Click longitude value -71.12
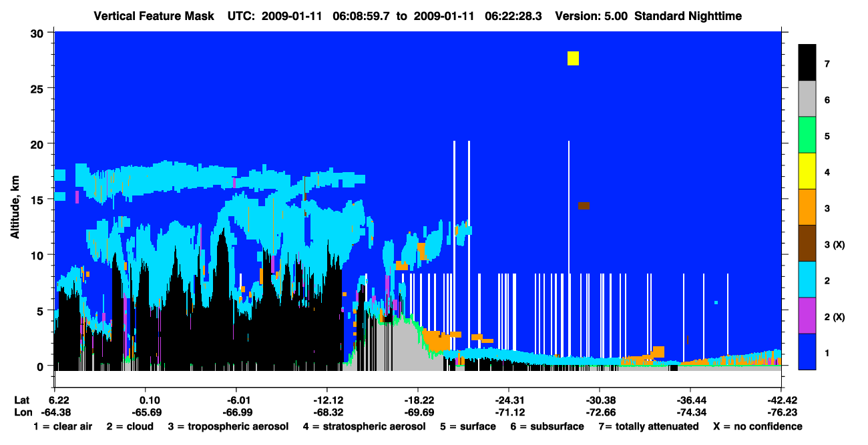 click(509, 412)
